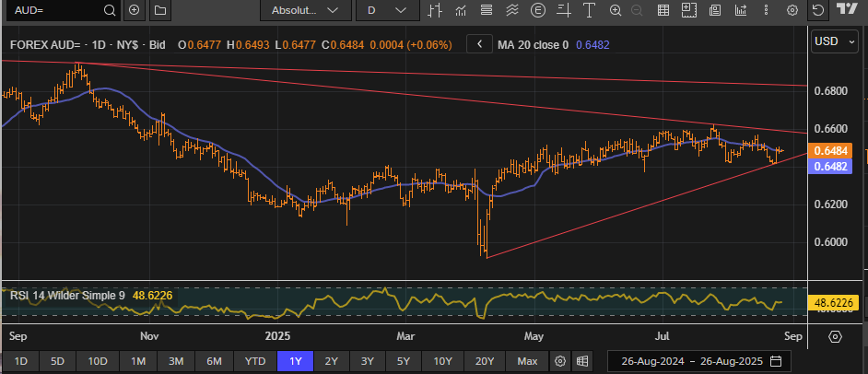This screenshot has width=868, height=374.
Task: Click the circled E events icon
Action: point(537,10)
